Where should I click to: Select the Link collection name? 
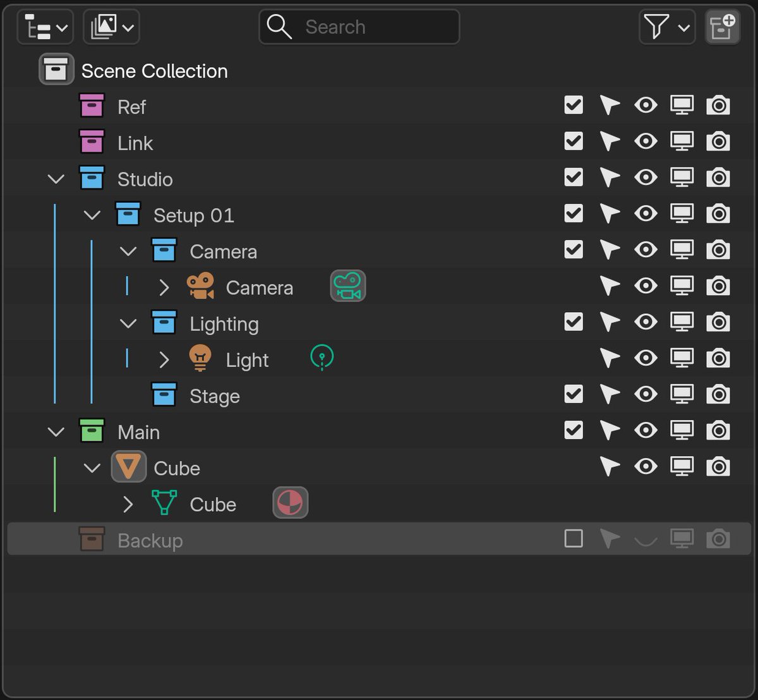coord(135,143)
